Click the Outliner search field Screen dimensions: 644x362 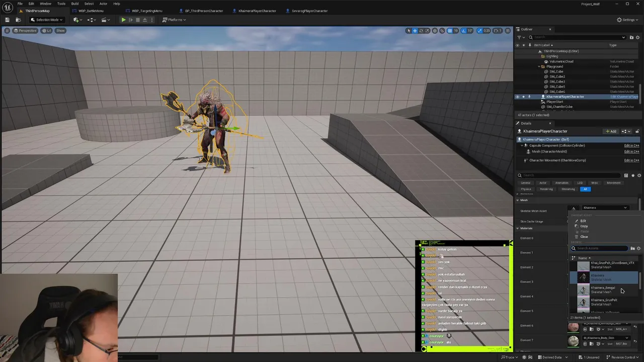[577, 37]
